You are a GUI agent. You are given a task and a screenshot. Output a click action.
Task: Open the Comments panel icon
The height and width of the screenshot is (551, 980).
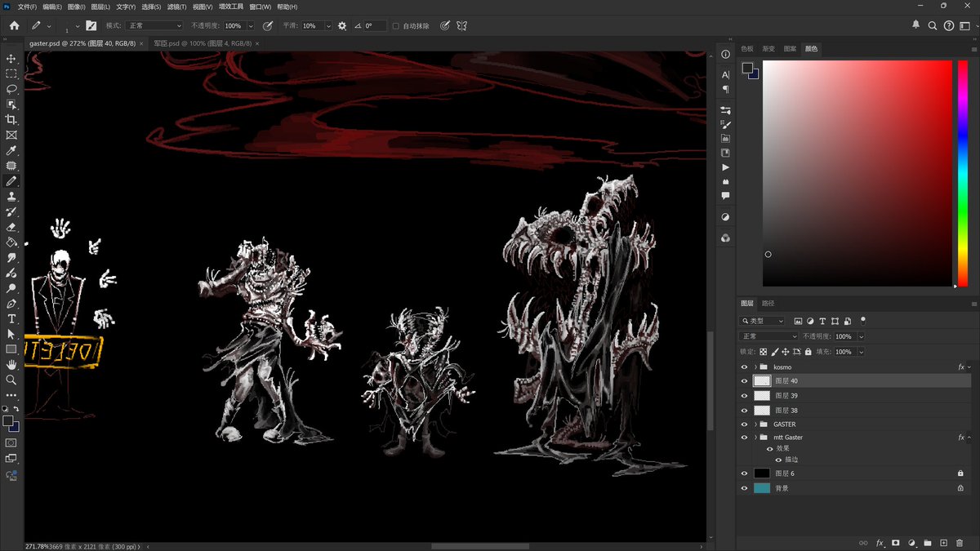(x=725, y=196)
